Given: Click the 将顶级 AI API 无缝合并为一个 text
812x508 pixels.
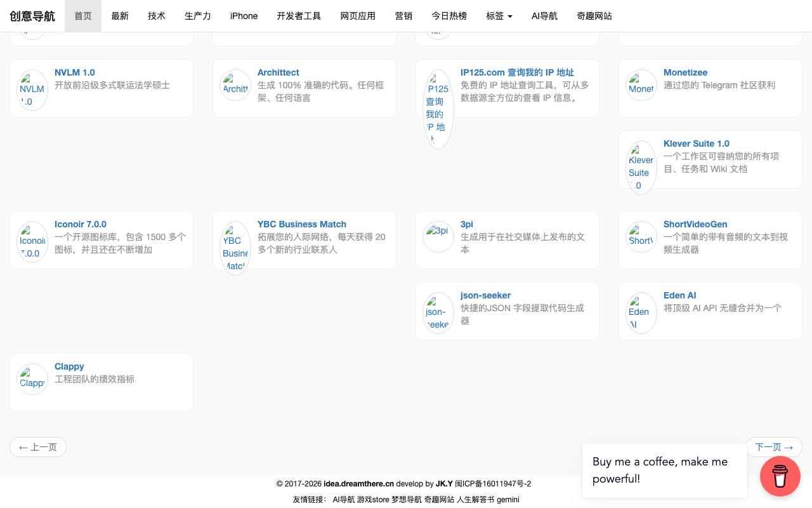Looking at the screenshot, I should tap(723, 308).
